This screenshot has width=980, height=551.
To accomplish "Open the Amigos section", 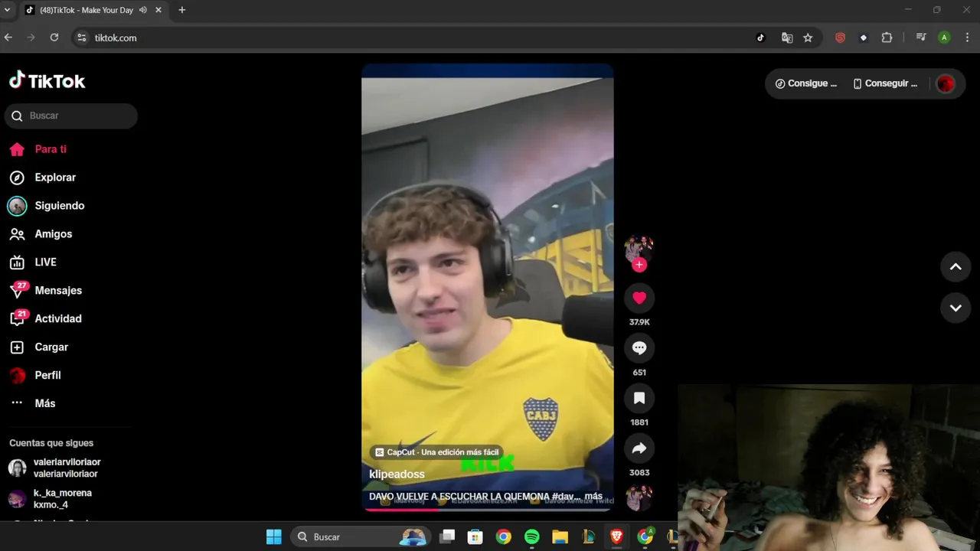I will pyautogui.click(x=54, y=234).
